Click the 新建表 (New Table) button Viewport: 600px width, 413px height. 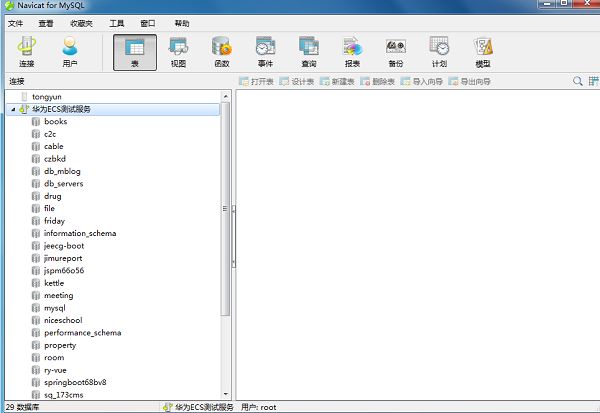point(337,81)
